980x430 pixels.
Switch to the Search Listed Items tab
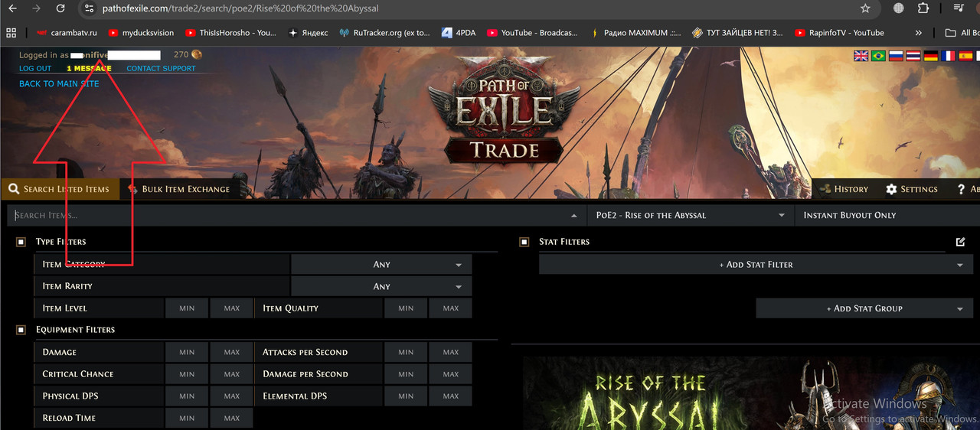pyautogui.click(x=60, y=189)
